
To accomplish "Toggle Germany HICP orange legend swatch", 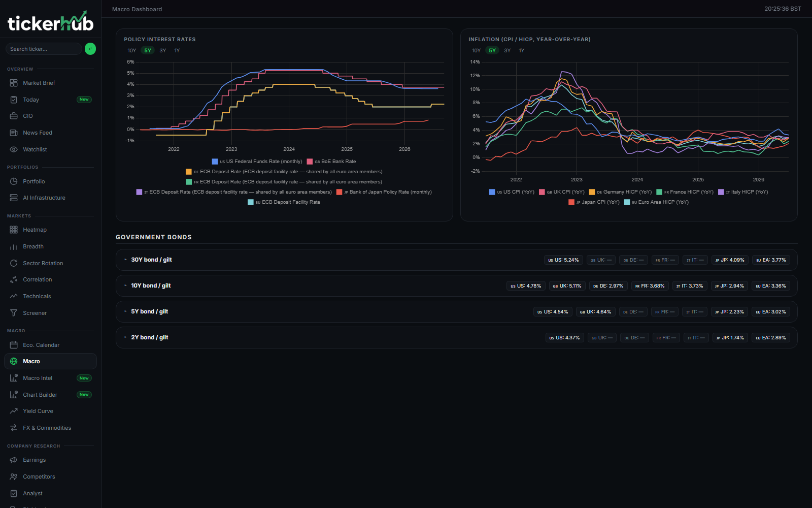I will tap(592, 192).
